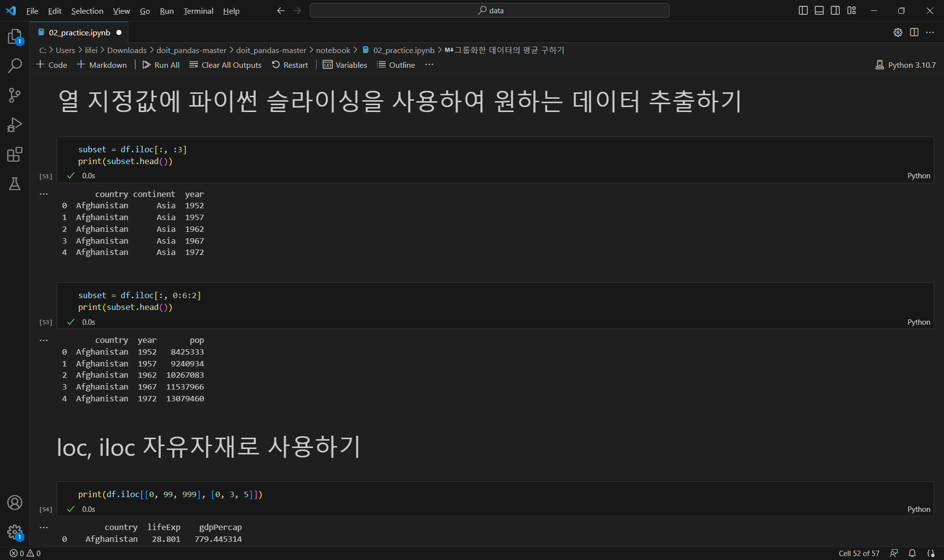
Task: Toggle the primary side bar layout button
Action: pos(803,10)
